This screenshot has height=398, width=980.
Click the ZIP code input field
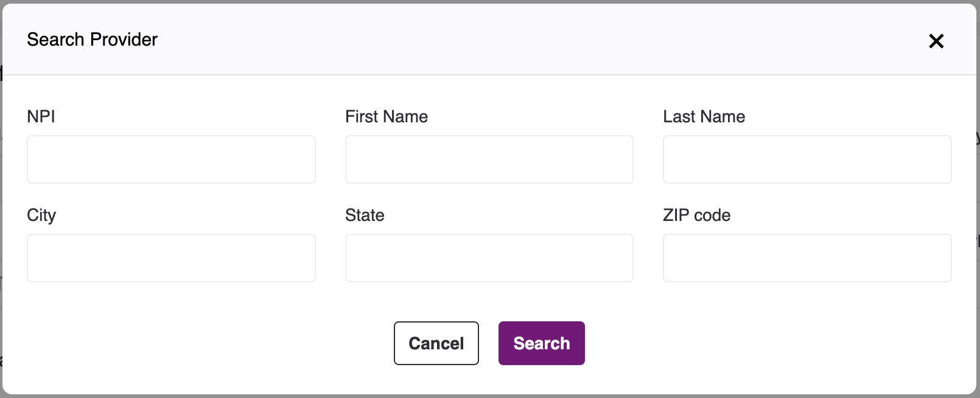click(x=807, y=258)
